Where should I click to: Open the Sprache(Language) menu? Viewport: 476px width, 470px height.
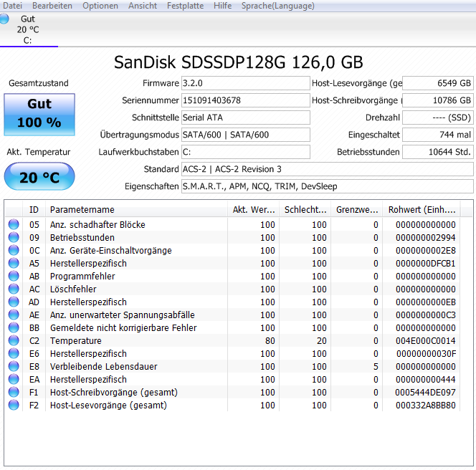pos(277,6)
